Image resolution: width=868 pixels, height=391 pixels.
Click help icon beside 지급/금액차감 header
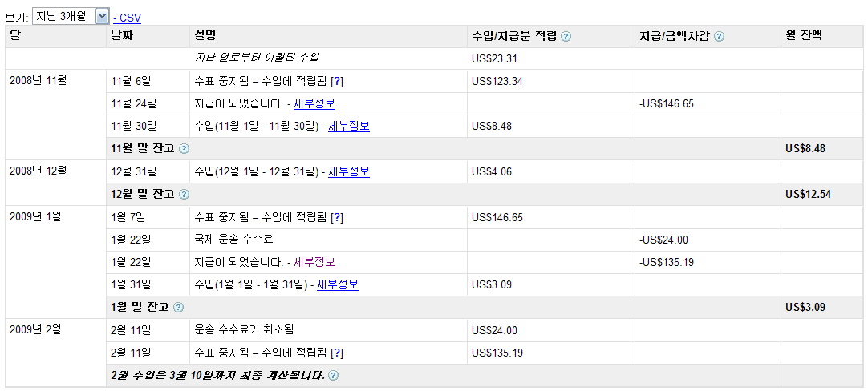point(719,37)
